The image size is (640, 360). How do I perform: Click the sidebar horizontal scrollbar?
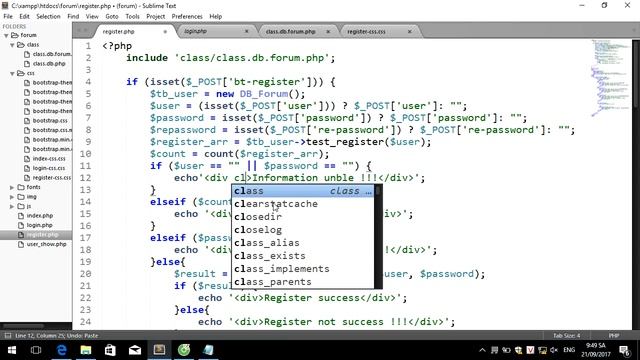click(24, 326)
